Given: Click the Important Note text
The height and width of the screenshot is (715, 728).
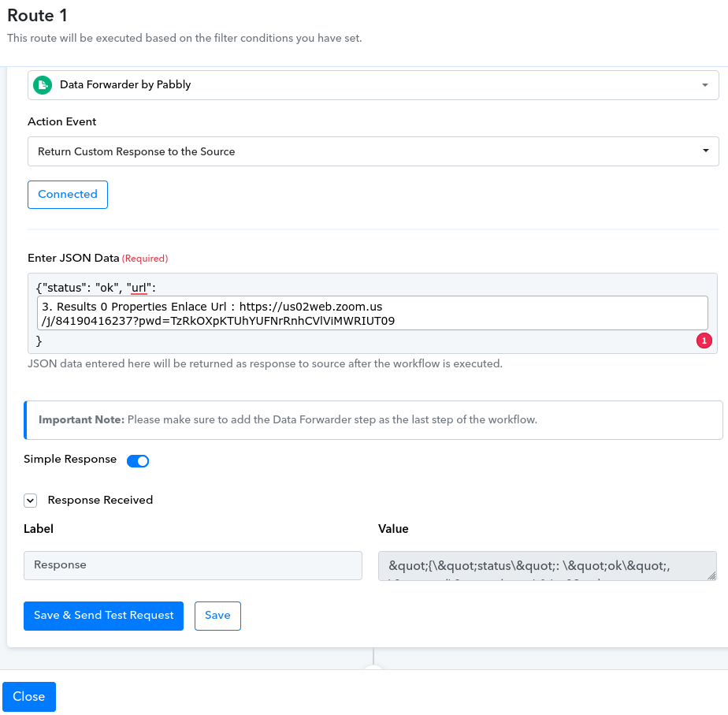Looking at the screenshot, I should coord(288,420).
